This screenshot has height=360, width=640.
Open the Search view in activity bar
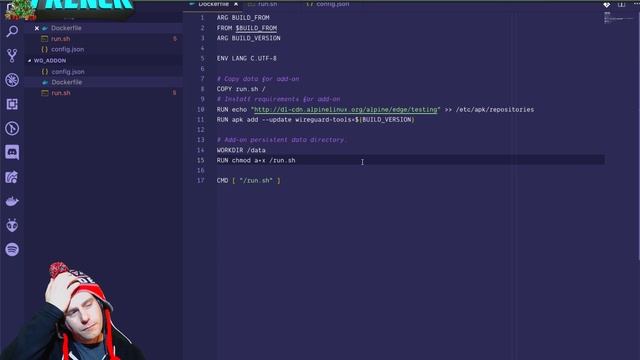pyautogui.click(x=12, y=31)
